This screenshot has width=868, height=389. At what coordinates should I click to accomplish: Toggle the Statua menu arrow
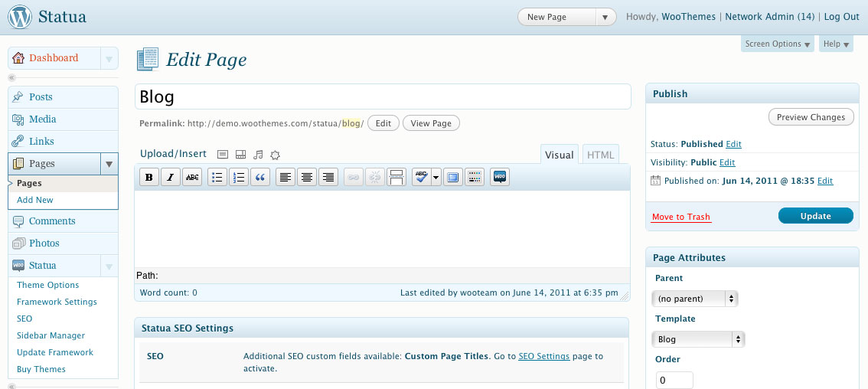click(x=109, y=266)
